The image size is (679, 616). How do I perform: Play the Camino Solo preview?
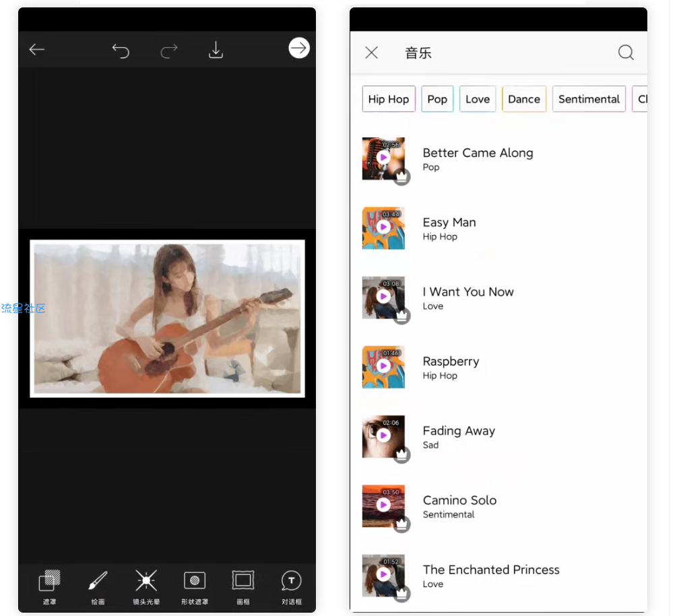383,505
